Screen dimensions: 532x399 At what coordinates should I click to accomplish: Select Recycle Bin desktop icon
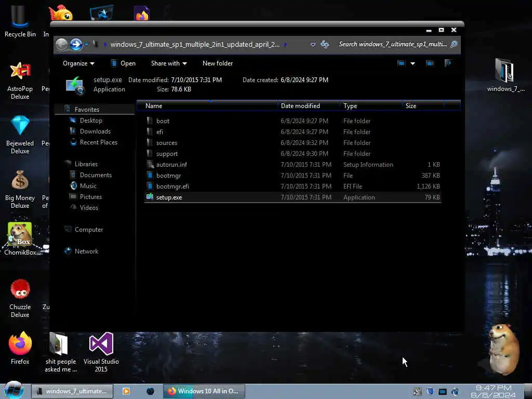click(x=20, y=20)
